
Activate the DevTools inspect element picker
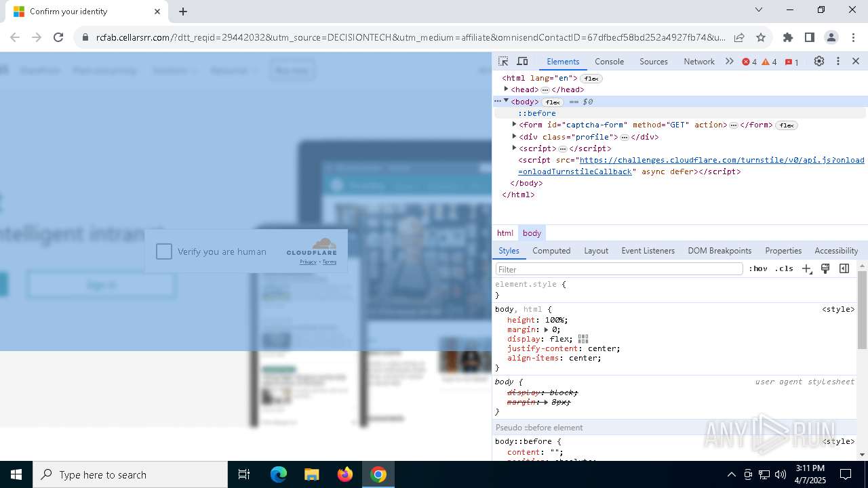pos(503,61)
